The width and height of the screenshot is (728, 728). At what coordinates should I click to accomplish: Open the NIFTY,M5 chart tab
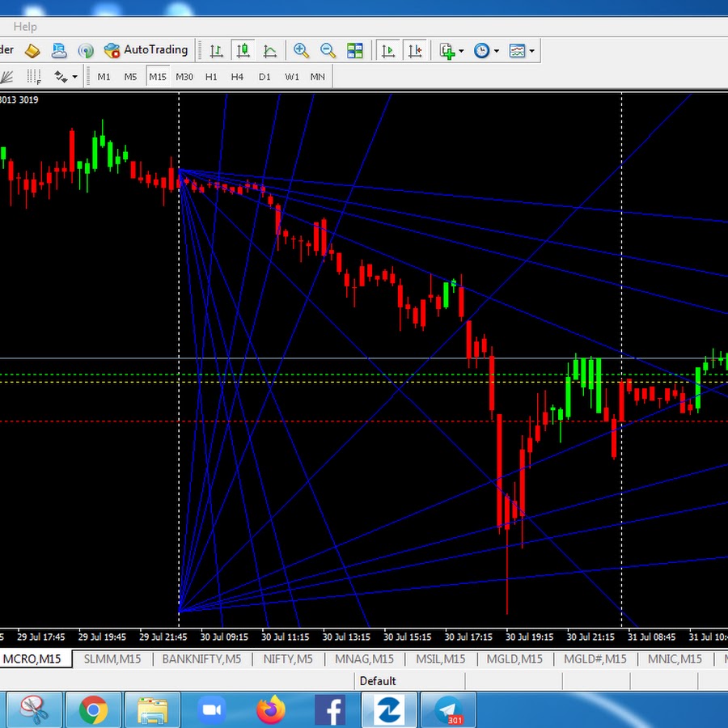point(288,658)
